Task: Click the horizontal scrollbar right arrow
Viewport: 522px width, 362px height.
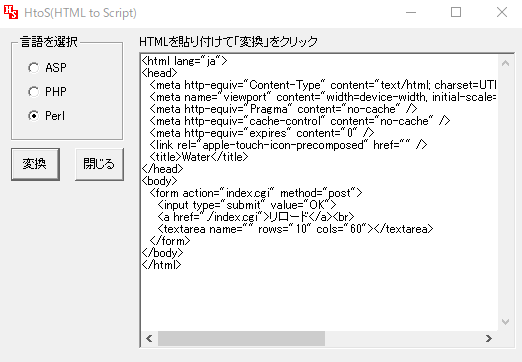Action: 489,339
